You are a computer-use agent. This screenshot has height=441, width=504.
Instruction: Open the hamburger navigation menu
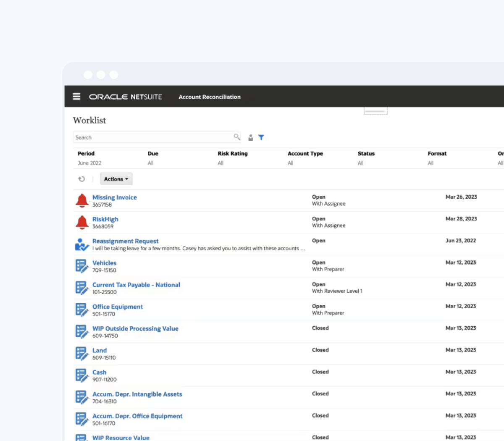tap(76, 97)
